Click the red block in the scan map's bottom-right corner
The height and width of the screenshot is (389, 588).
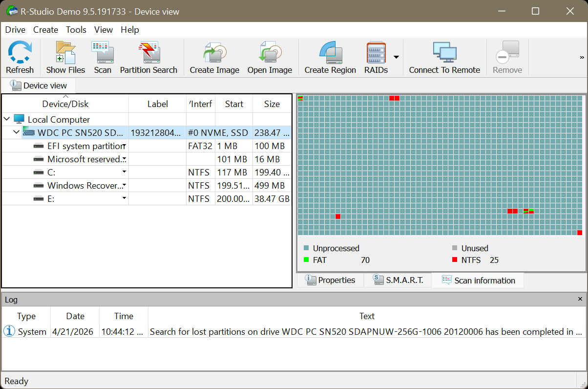coord(580,233)
